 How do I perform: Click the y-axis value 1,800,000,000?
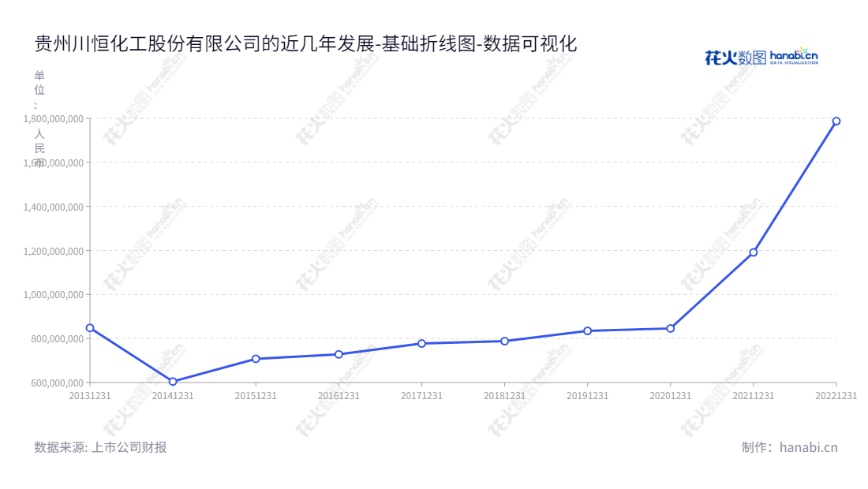click(54, 118)
